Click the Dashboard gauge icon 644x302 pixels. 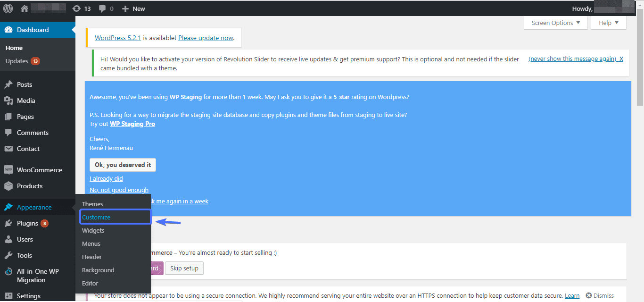(8, 30)
